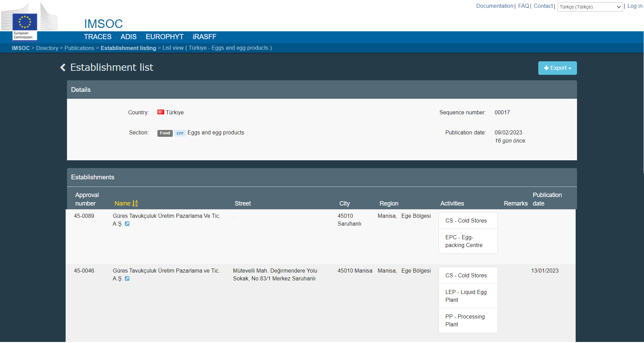Viewport: 644px width, 343px height.
Task: Open the FAQ link
Action: click(x=523, y=6)
